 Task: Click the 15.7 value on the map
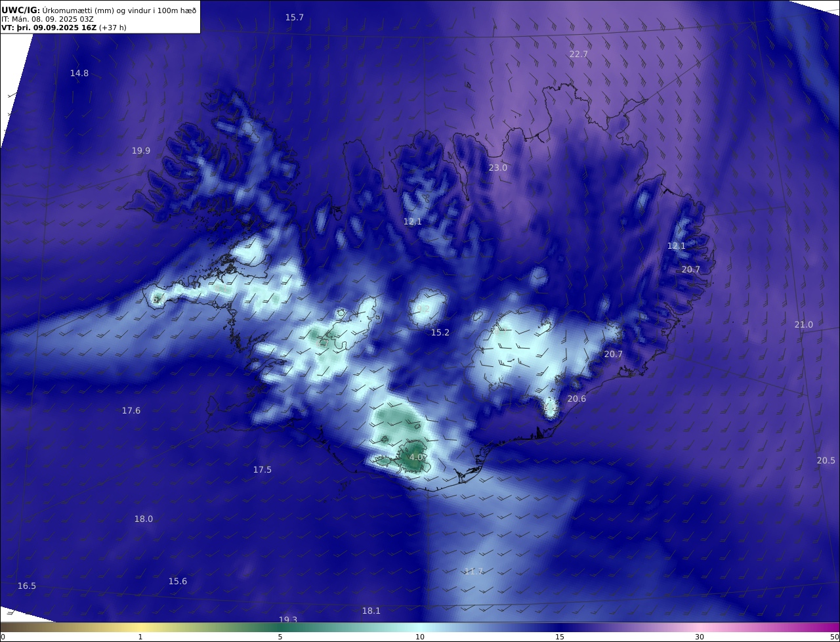294,18
